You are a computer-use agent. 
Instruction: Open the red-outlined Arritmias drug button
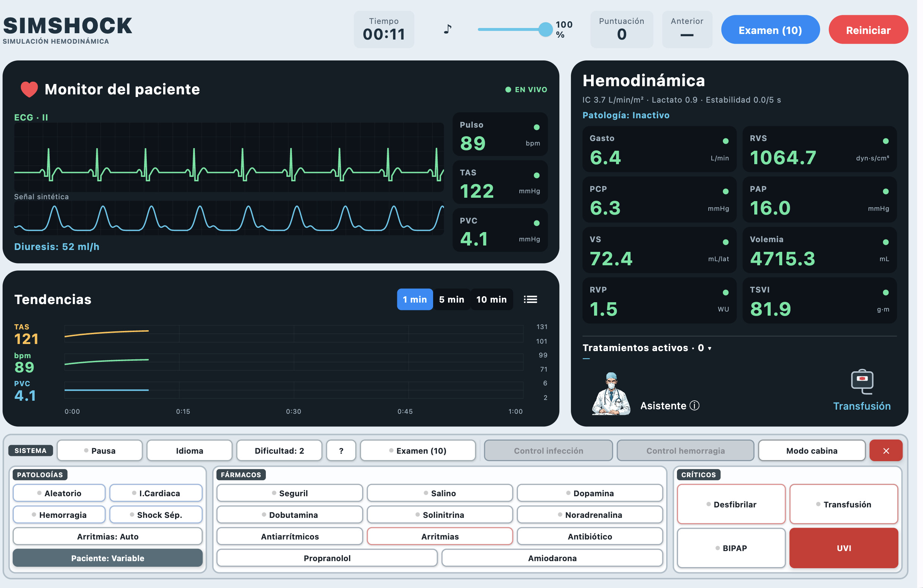point(439,536)
